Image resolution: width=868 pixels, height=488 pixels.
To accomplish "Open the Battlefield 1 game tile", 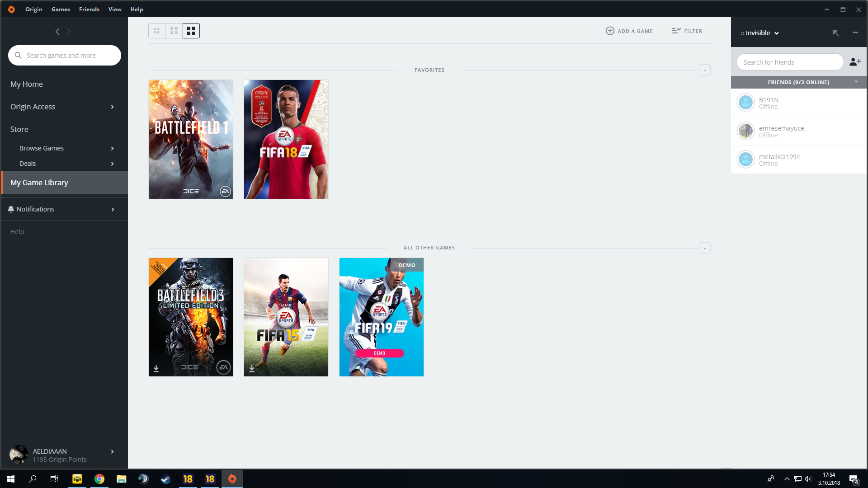I will (x=191, y=139).
